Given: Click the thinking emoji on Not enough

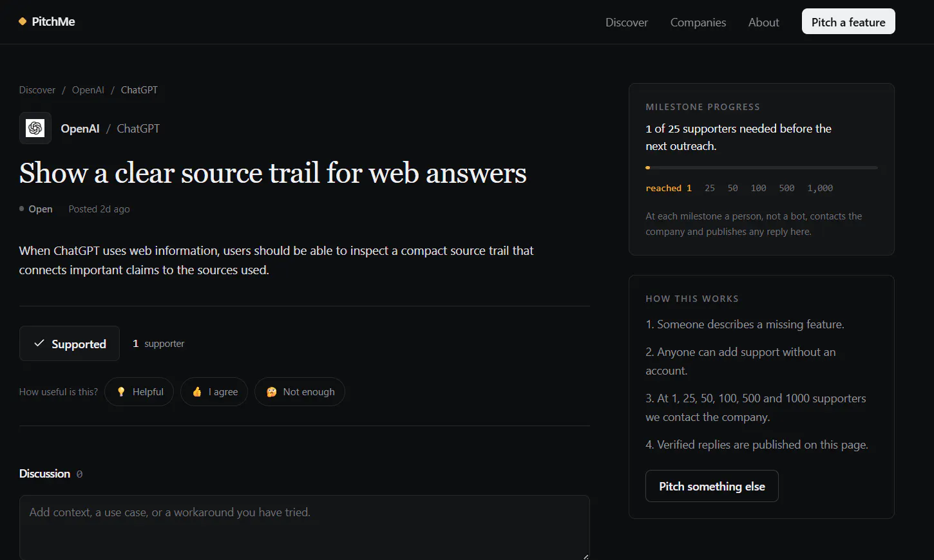Looking at the screenshot, I should click(272, 392).
